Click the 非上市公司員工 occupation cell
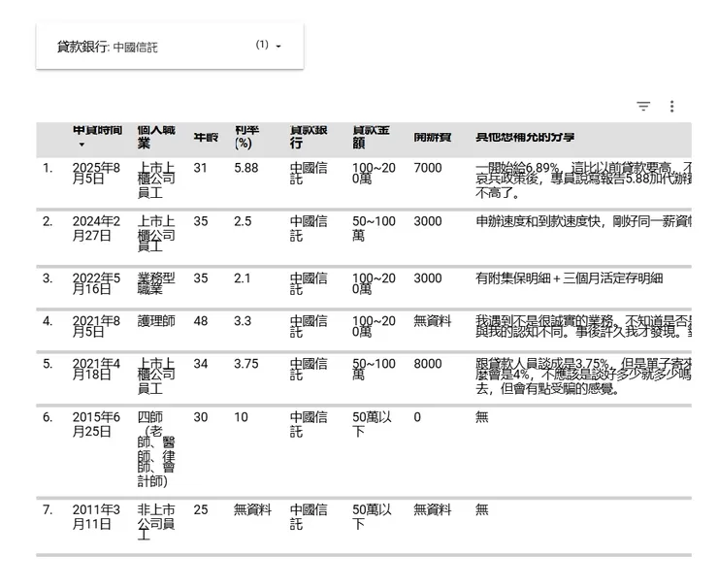 (x=156, y=522)
